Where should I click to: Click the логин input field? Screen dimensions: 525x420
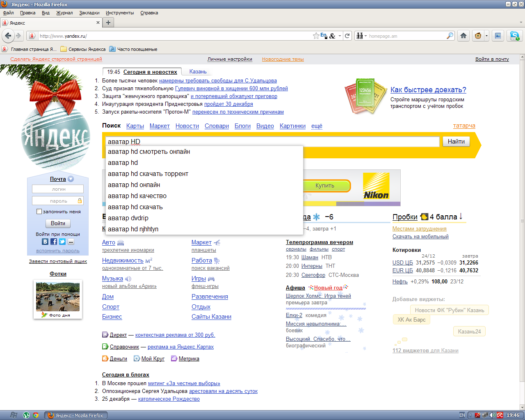58,189
